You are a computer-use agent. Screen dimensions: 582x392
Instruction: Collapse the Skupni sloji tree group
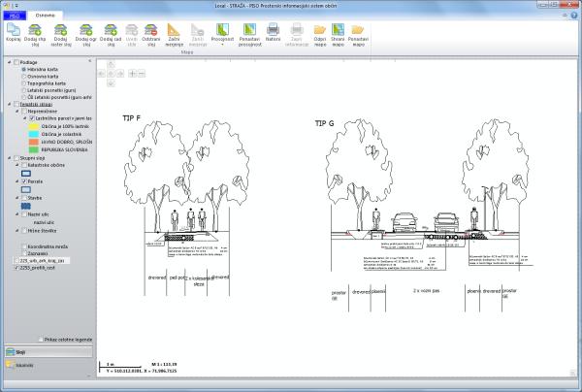point(6,156)
